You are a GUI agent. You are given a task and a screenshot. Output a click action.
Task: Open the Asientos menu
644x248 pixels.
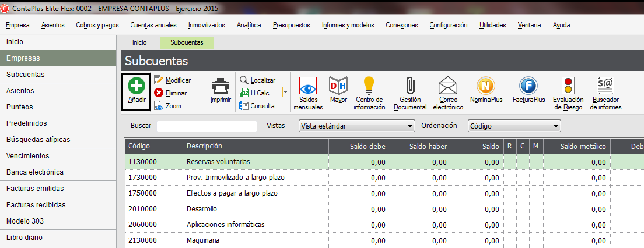[x=53, y=25]
